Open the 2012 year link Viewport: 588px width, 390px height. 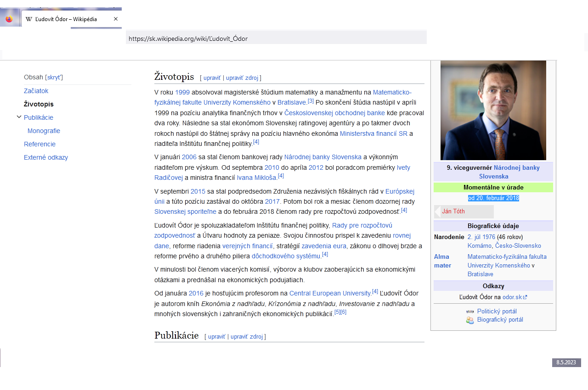click(x=316, y=167)
